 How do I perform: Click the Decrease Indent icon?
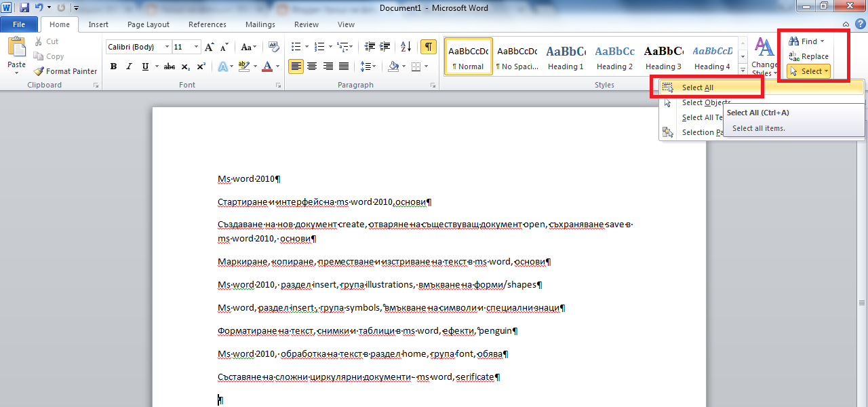(370, 47)
